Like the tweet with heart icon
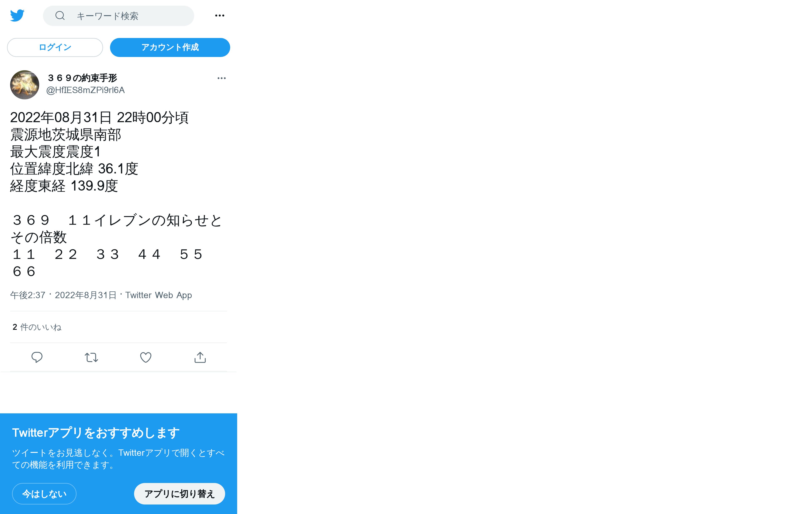Image resolution: width=812 pixels, height=514 pixels. [x=146, y=357]
